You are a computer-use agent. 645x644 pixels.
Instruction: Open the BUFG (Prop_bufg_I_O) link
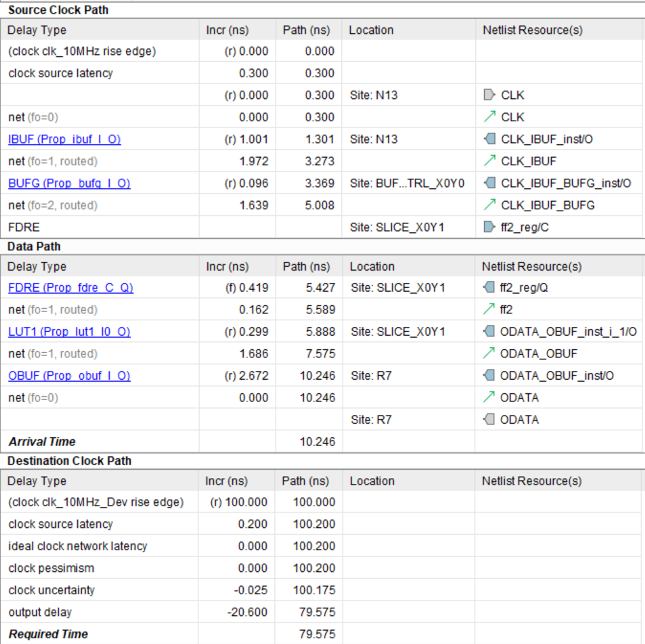(69, 183)
